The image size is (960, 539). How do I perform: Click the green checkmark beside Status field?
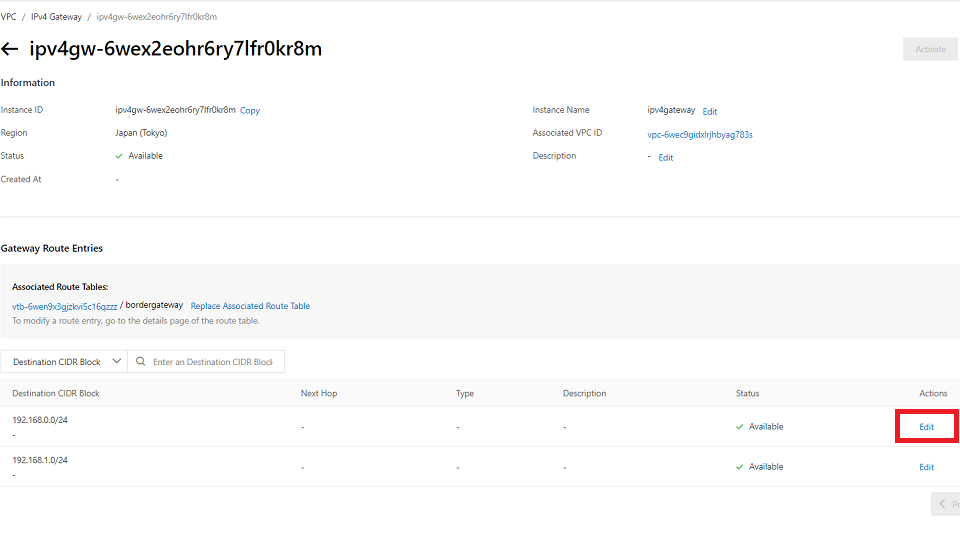pos(119,156)
